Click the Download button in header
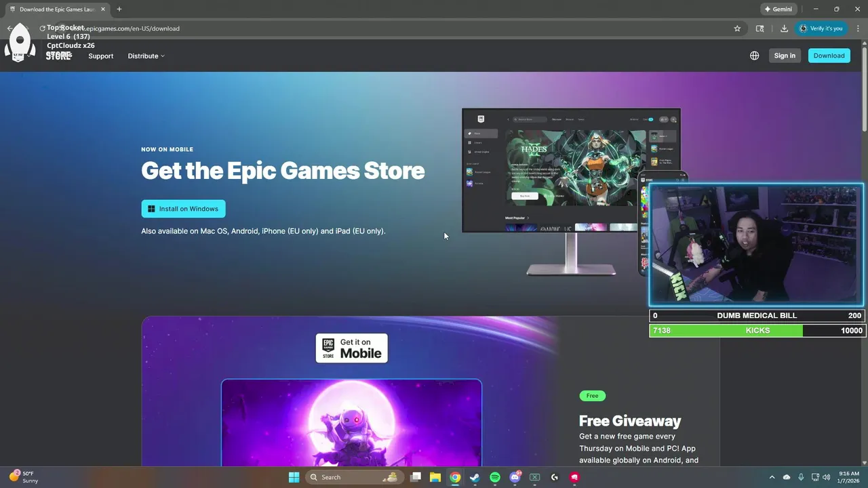 [x=829, y=56]
